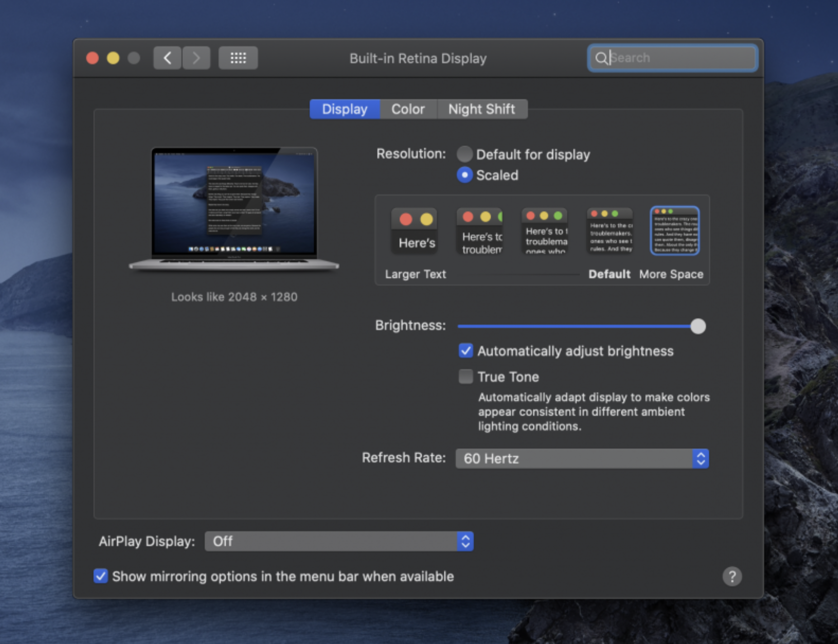Show all preferences via the grid icon
This screenshot has height=644, width=838.
click(238, 58)
